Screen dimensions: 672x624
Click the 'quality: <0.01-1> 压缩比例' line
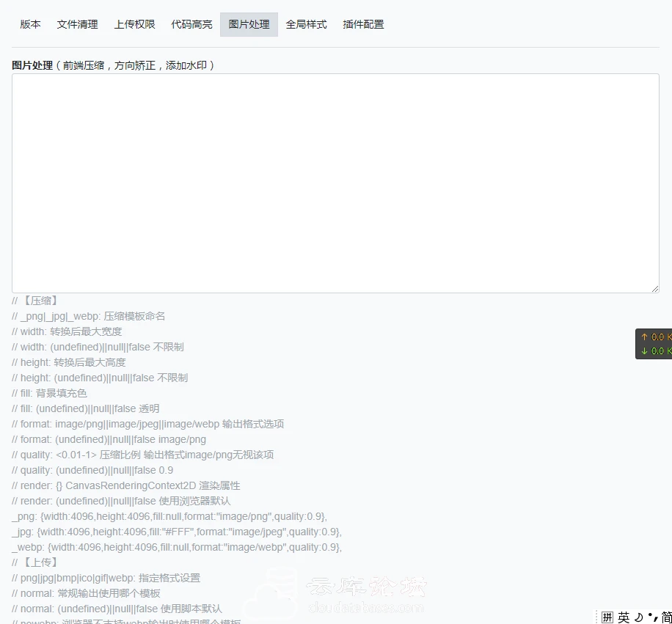(143, 455)
